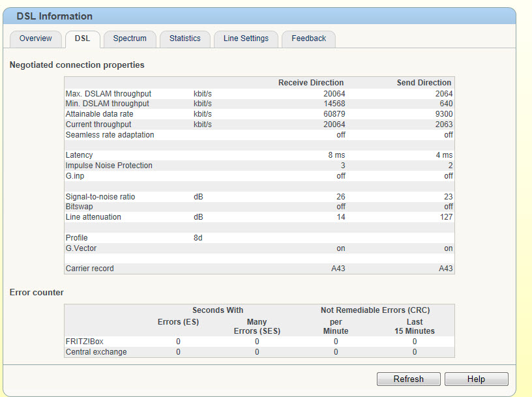
Task: Click the Error counter heading
Action: click(37, 293)
